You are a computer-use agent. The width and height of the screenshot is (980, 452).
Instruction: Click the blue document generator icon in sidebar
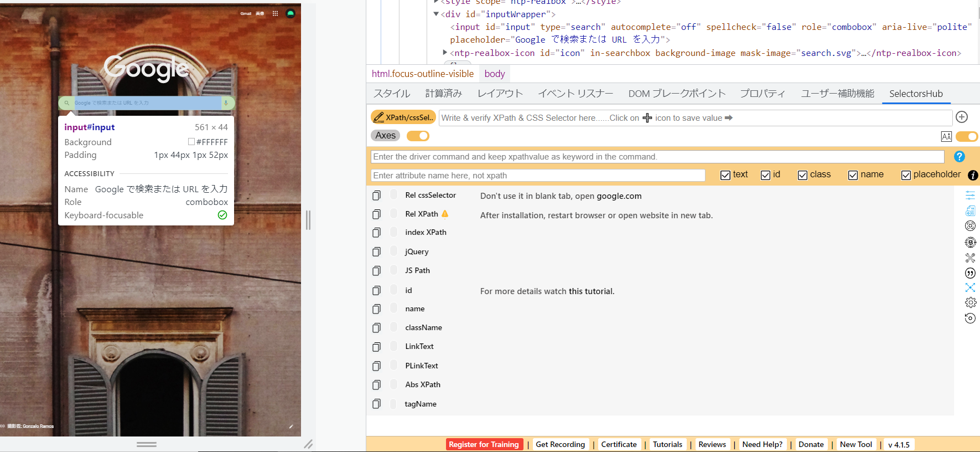tap(970, 210)
